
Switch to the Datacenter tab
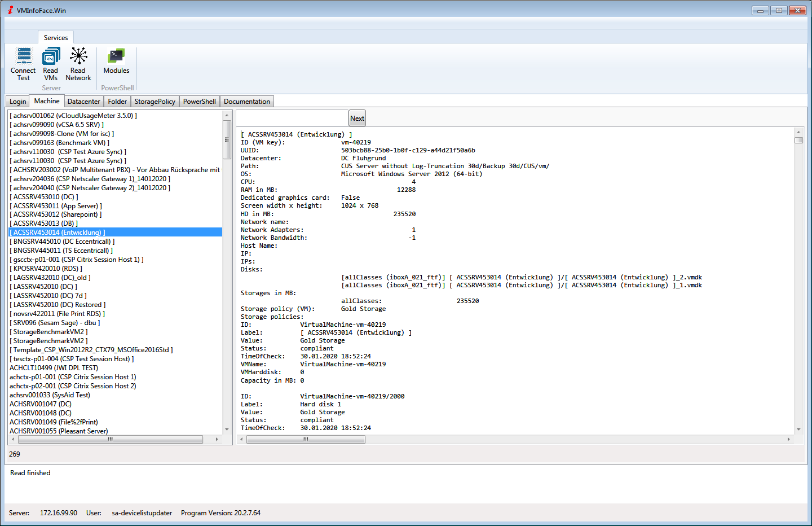[x=83, y=102]
